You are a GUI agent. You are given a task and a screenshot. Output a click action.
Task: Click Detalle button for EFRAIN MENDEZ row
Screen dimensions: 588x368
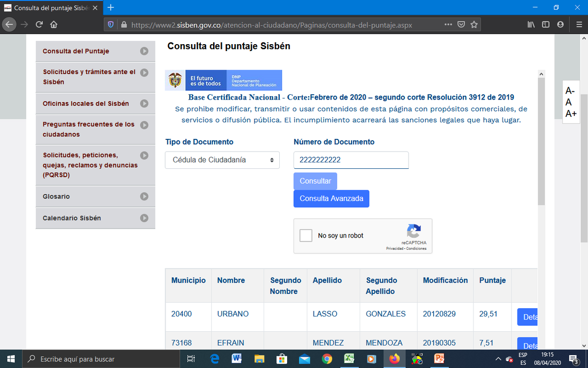[x=528, y=343]
